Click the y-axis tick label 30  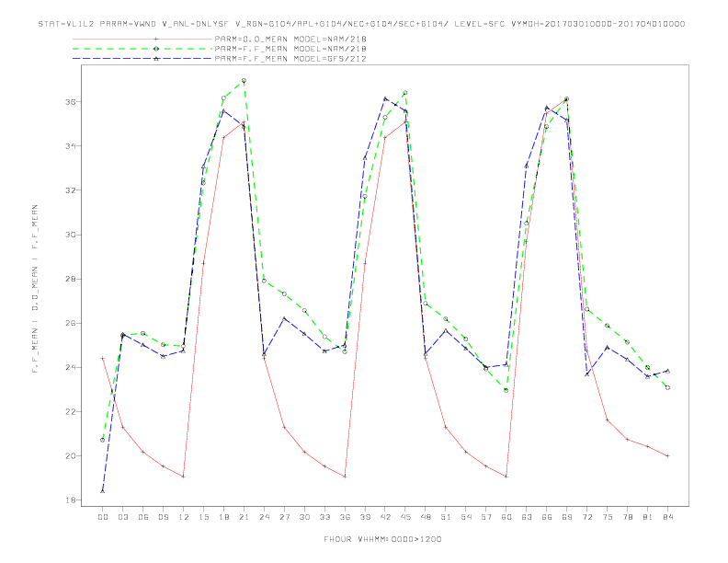point(70,235)
